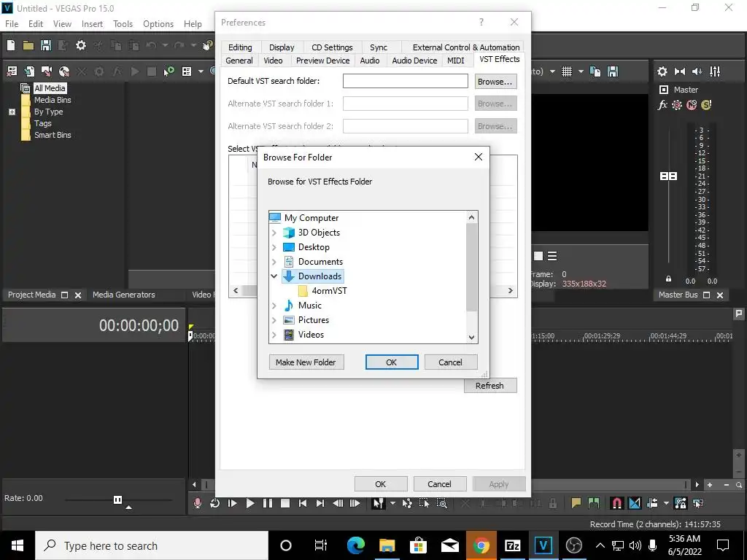Switch to the Editing preferences tab

point(240,47)
